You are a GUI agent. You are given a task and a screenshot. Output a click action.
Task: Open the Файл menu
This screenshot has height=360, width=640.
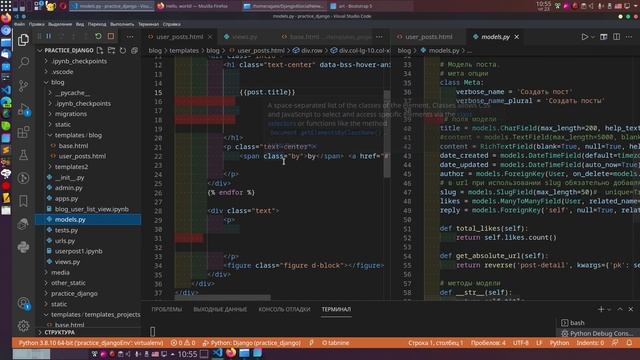(19, 24)
